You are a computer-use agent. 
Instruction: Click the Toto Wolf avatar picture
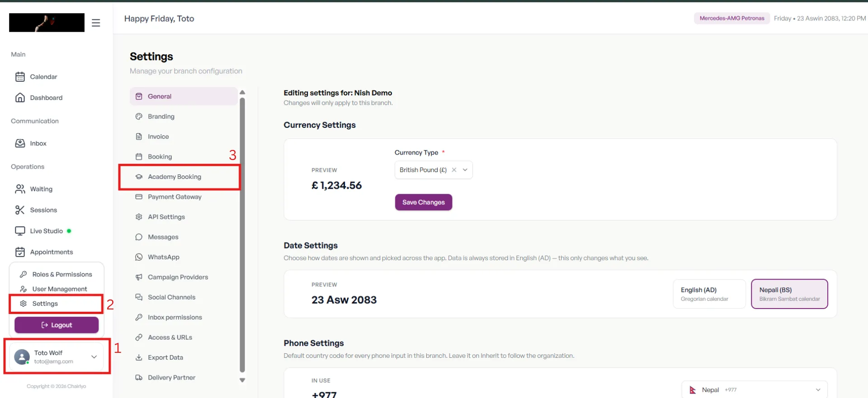tap(22, 357)
